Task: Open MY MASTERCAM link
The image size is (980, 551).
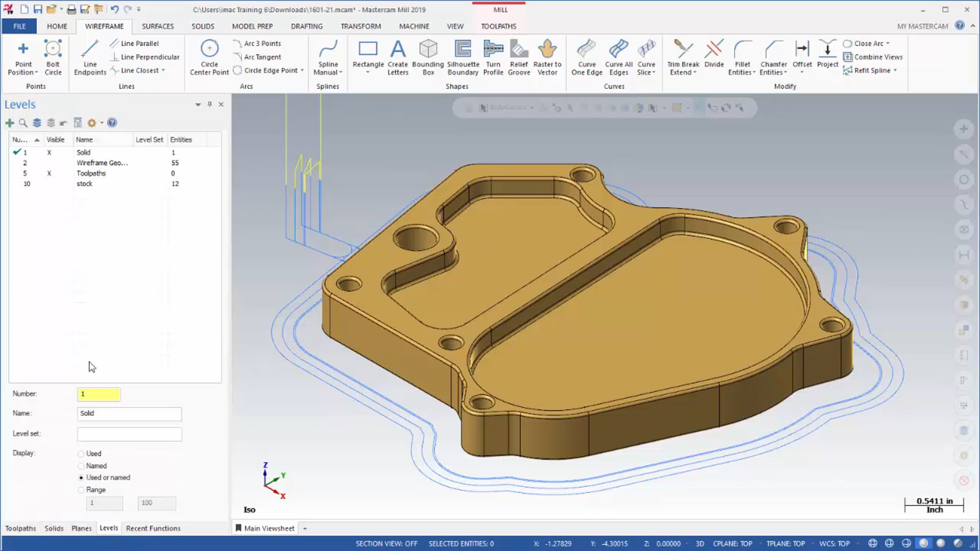Action: 922,26
